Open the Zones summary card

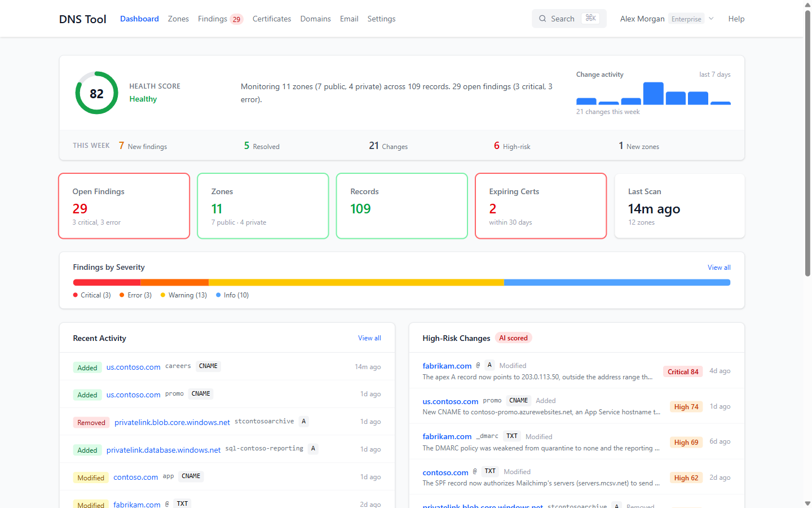[263, 206]
